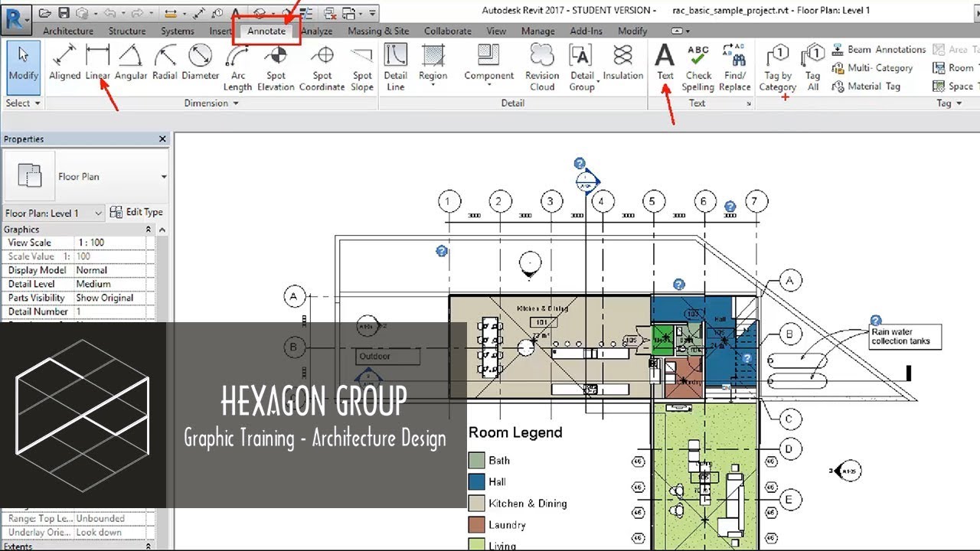Collapse the Graphics properties section

click(149, 230)
